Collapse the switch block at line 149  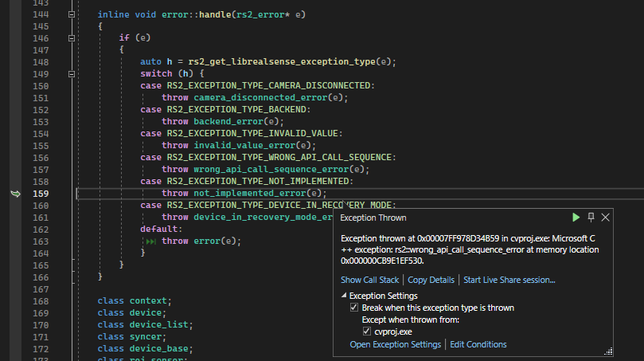[72, 74]
